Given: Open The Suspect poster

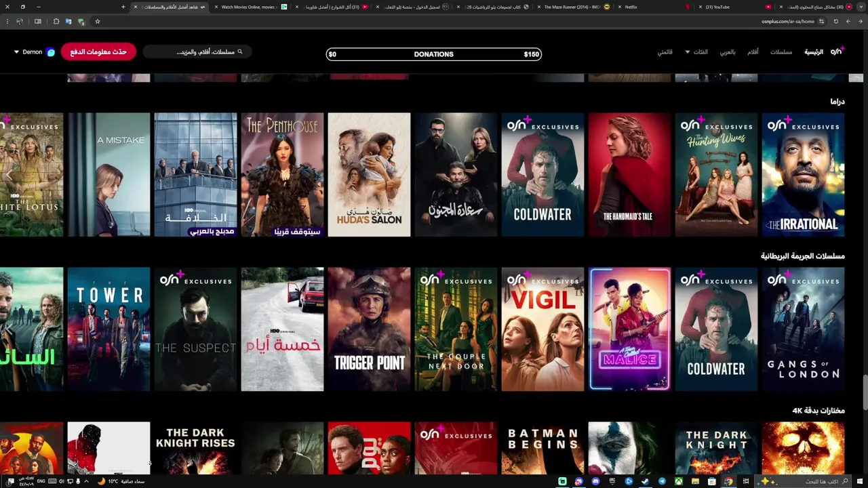Looking at the screenshot, I should tap(195, 329).
